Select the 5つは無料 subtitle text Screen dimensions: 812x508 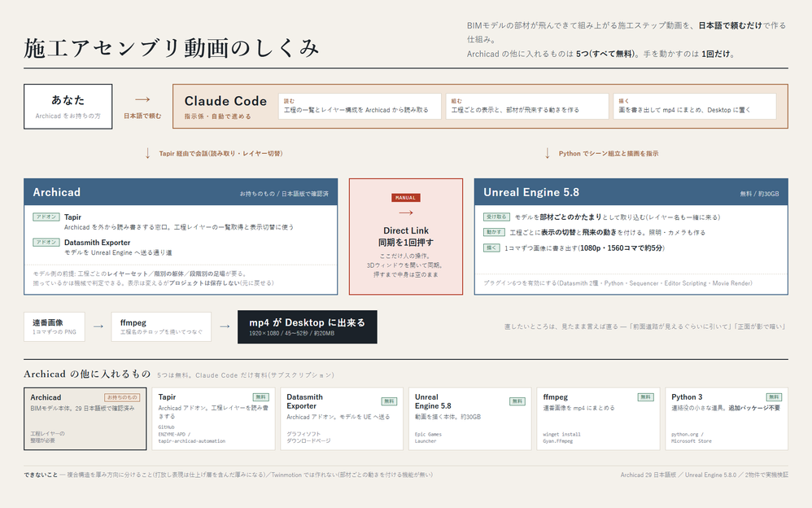click(x=246, y=375)
